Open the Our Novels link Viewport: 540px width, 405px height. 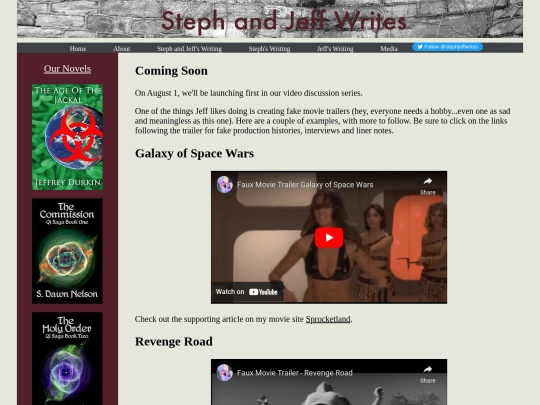(x=67, y=69)
